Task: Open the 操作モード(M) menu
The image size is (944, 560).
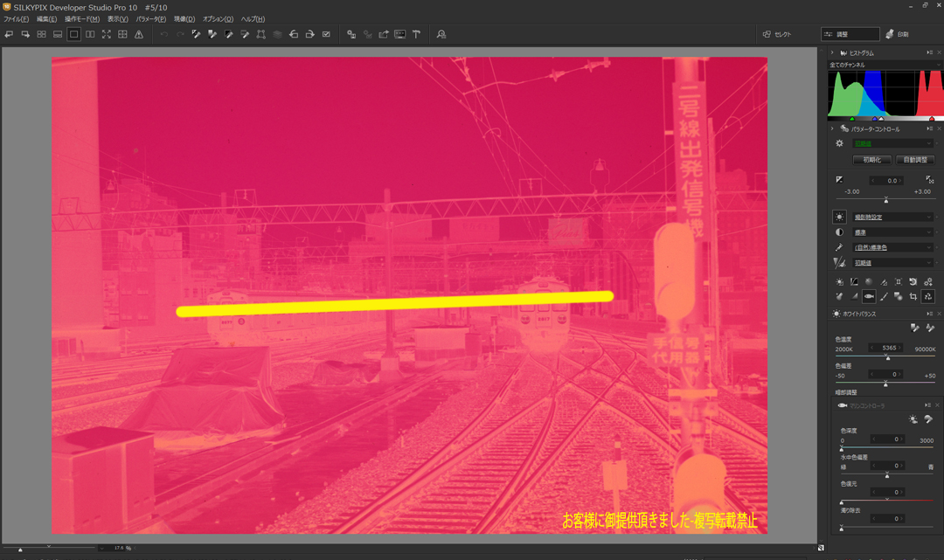Action: tap(82, 19)
